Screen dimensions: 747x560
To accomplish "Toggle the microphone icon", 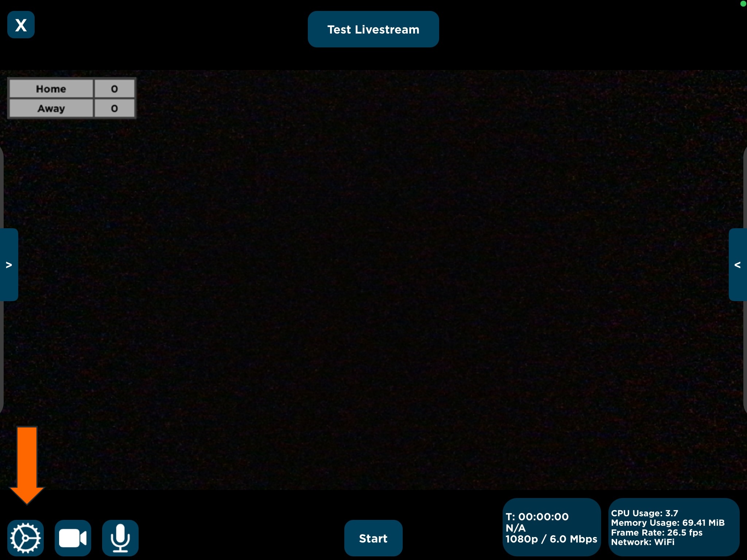I will pos(120,538).
